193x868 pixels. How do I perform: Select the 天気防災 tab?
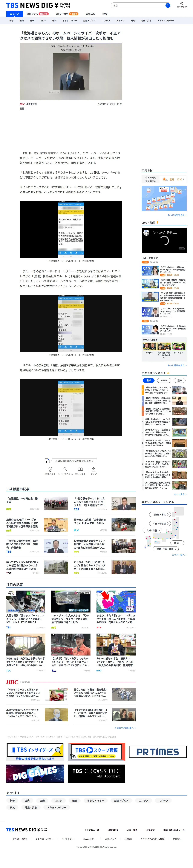pyautogui.click(x=90, y=14)
